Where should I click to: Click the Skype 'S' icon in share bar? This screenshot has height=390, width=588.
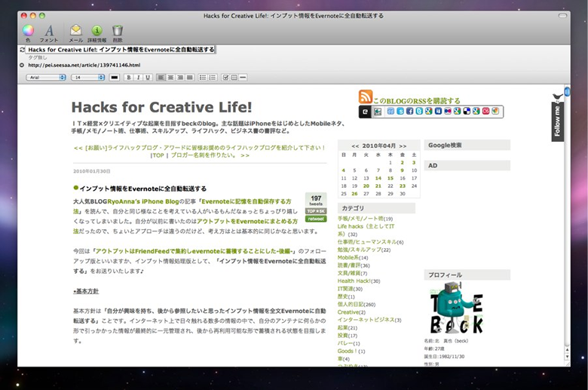point(400,111)
